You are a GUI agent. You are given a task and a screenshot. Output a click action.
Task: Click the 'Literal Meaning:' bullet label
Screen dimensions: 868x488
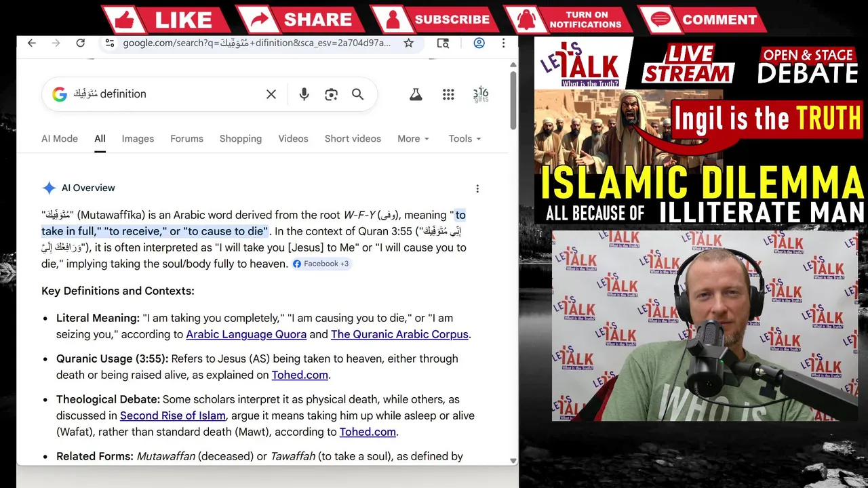[x=98, y=318]
